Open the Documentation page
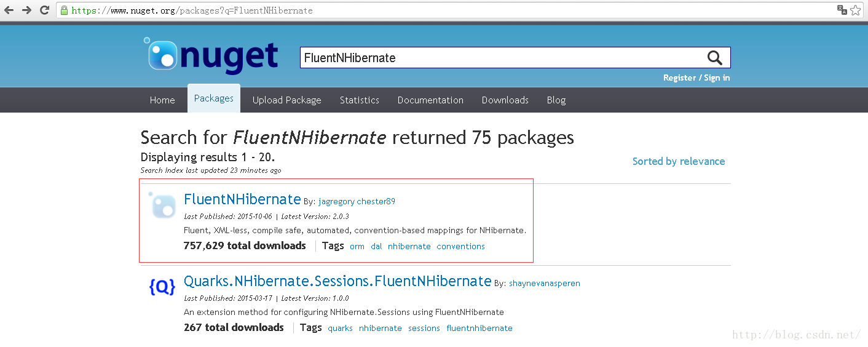The image size is (868, 347). pos(430,100)
